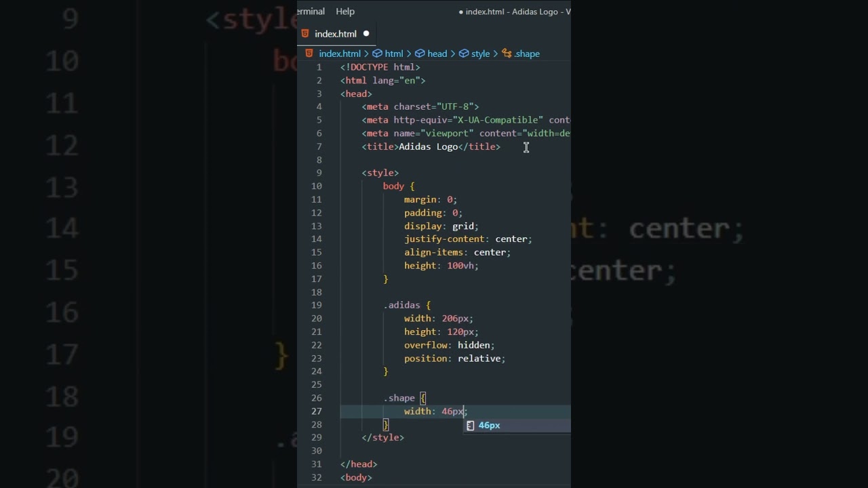
Task: Click the style breadcrumb segment
Action: click(481, 54)
